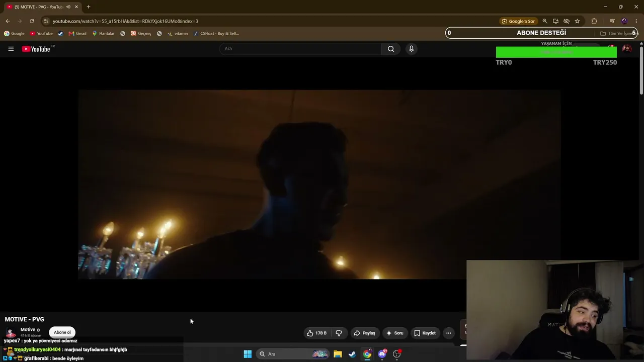
Task: Open the Geçmiş bookmark
Action: click(x=141, y=34)
